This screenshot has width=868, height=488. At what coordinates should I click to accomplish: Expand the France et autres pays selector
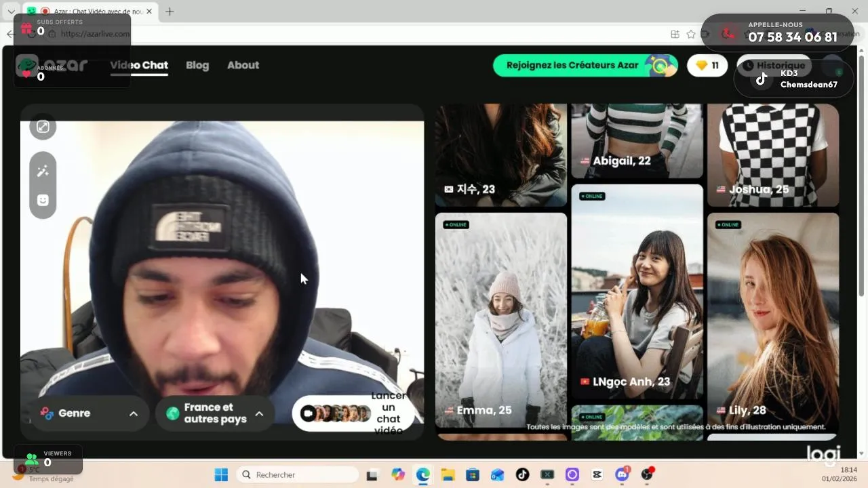click(x=215, y=413)
